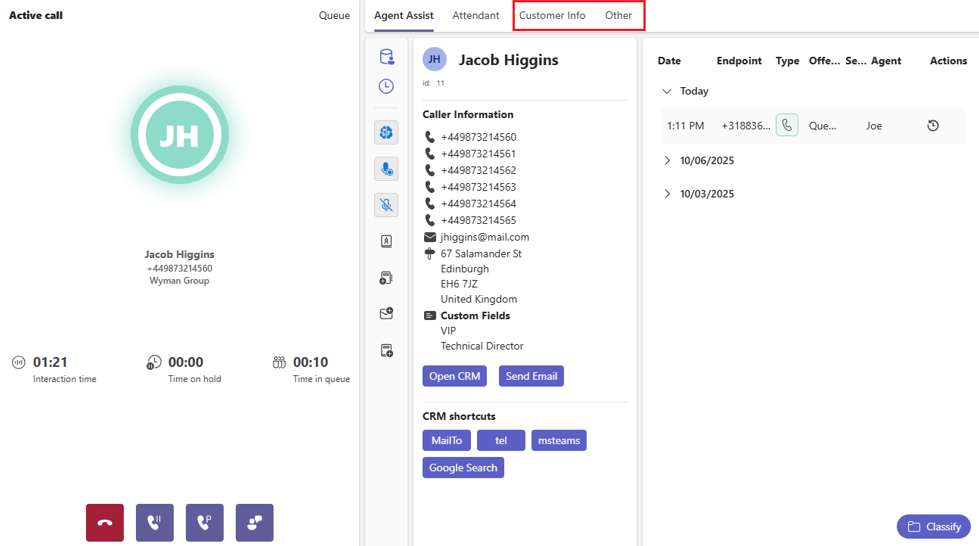Toggle the muted microphone sidebar icon
Screen dimensions: 979x546
386,205
